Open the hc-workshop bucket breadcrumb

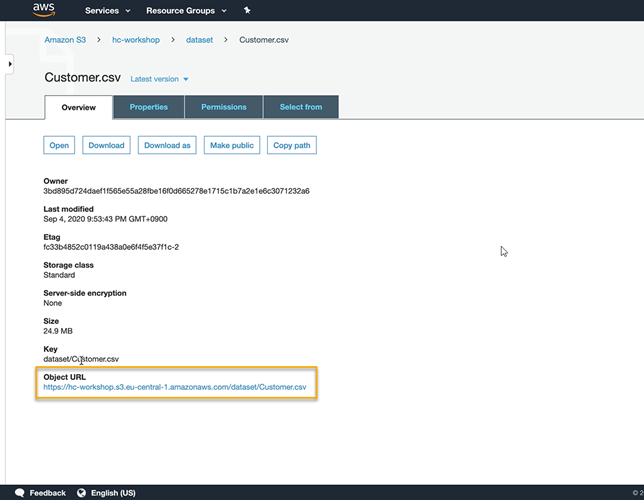tap(136, 40)
